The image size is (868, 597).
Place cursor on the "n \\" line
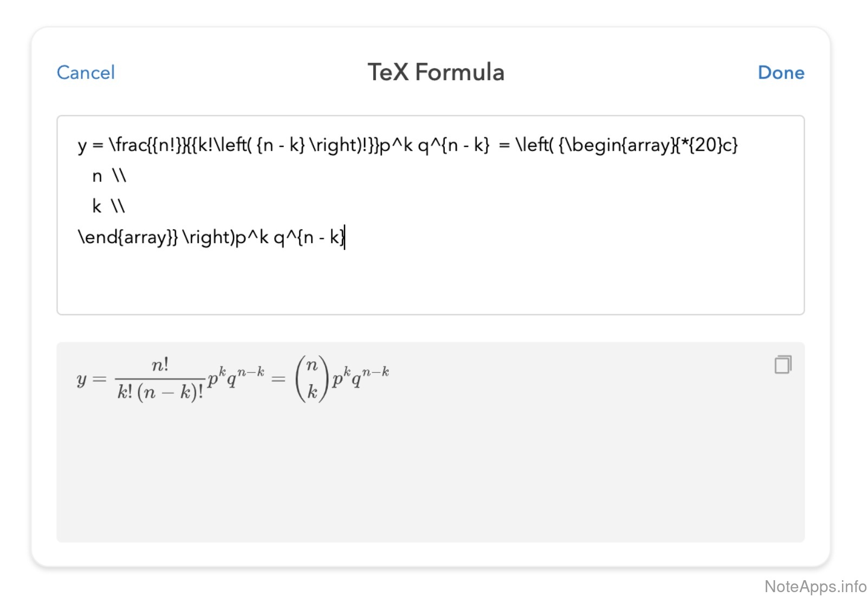pyautogui.click(x=109, y=176)
